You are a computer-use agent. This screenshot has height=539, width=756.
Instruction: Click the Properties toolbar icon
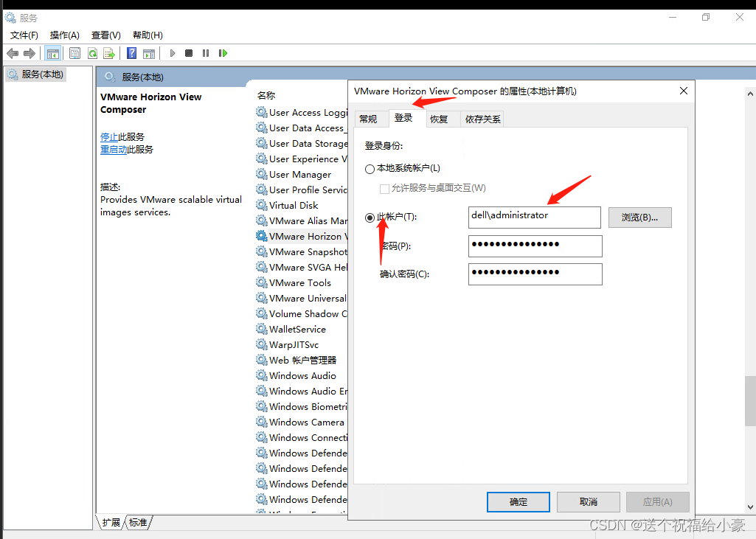74,53
